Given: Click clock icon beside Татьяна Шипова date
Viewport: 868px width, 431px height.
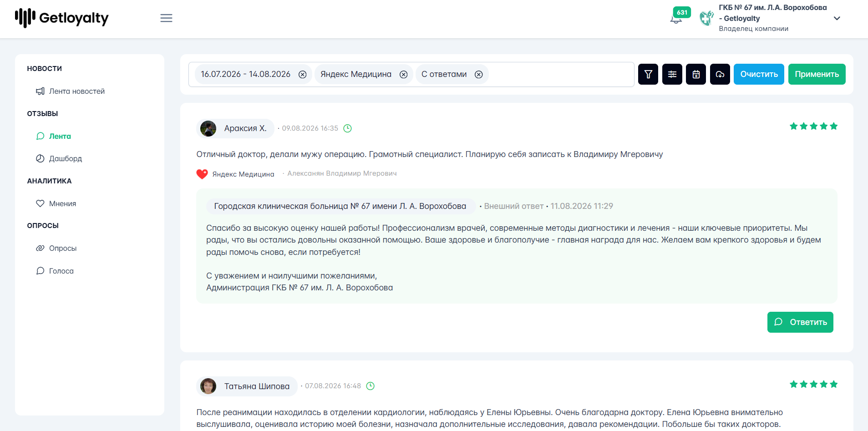Looking at the screenshot, I should [x=371, y=386].
